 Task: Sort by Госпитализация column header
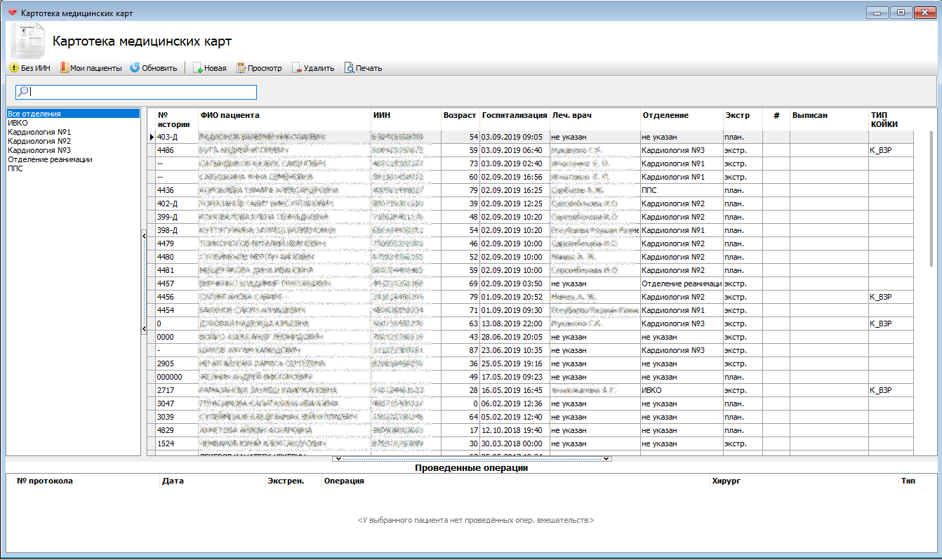click(x=515, y=119)
